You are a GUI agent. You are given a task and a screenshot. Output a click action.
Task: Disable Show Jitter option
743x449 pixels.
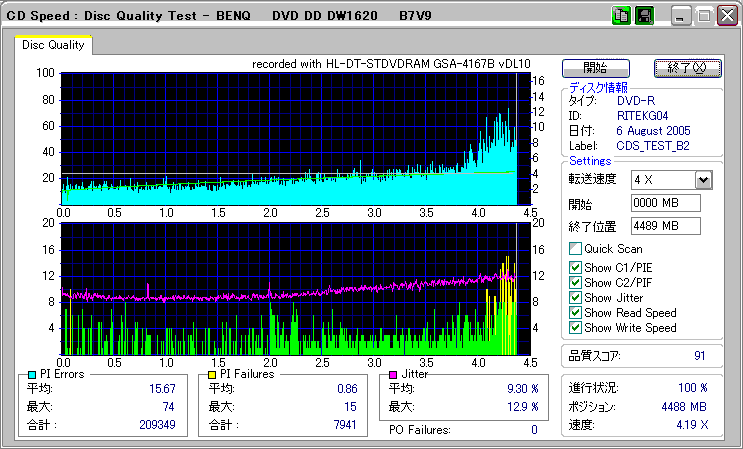pos(575,298)
